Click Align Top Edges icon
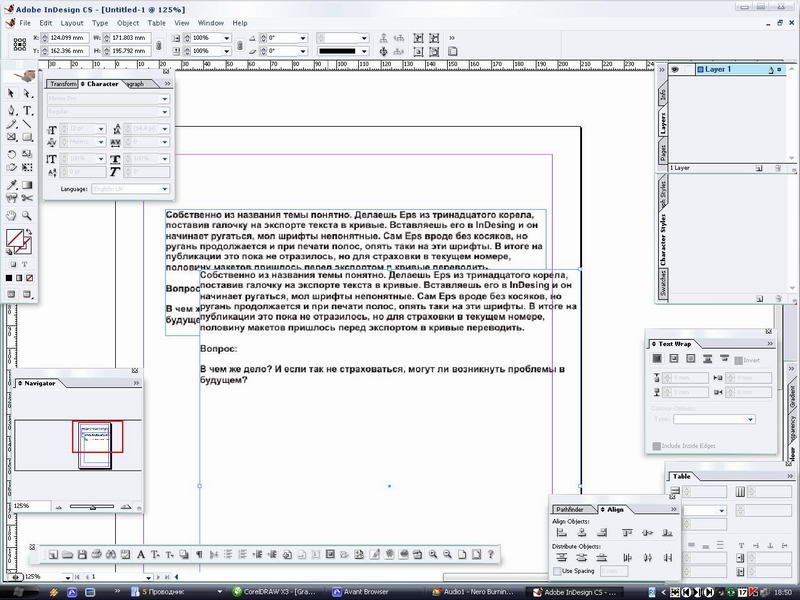800x600 pixels. [x=627, y=533]
